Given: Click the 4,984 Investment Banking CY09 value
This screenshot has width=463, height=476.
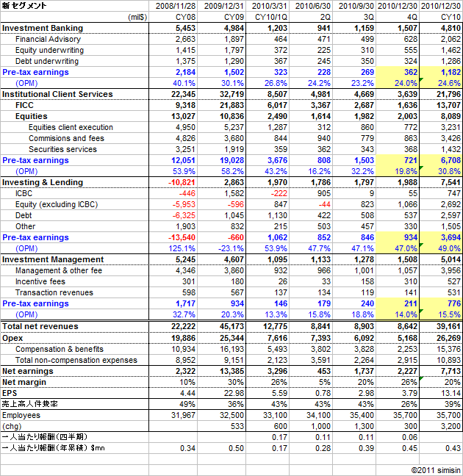Looking at the screenshot, I should 234,28.
